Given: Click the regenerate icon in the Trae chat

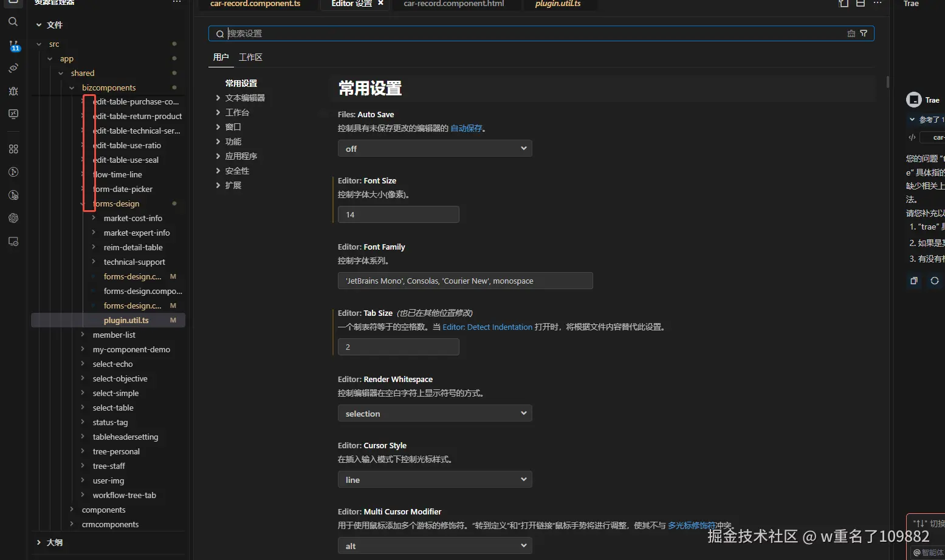Looking at the screenshot, I should (x=935, y=281).
